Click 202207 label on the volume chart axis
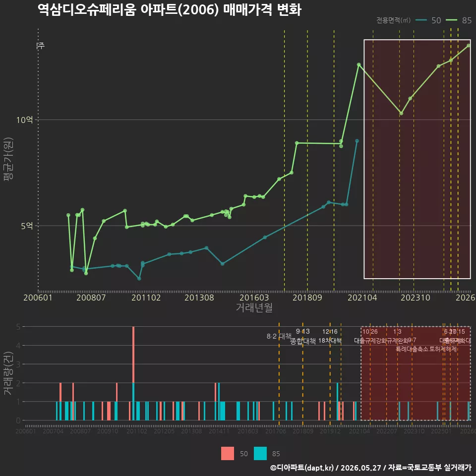This screenshot has height=476, width=476. click(387, 431)
